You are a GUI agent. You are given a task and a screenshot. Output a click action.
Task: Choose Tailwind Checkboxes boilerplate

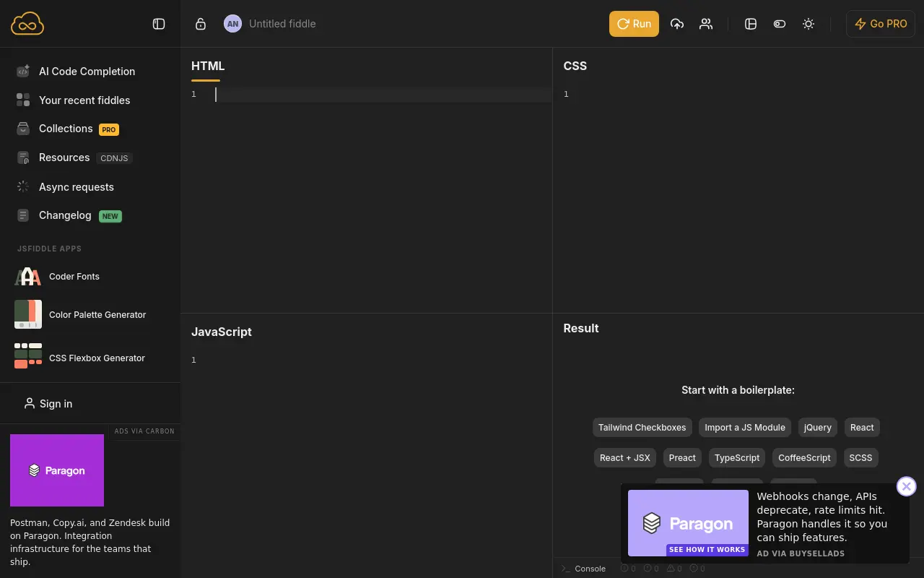tap(642, 428)
